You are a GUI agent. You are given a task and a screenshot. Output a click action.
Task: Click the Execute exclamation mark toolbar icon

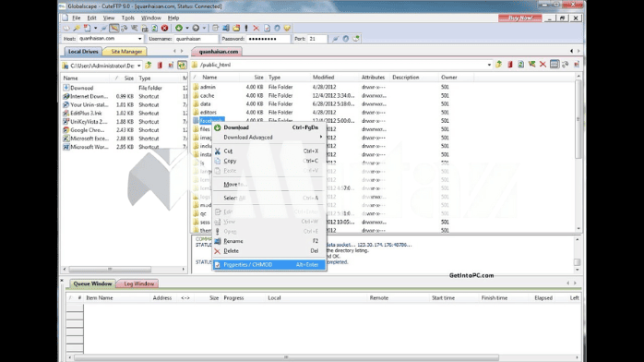pos(246,29)
